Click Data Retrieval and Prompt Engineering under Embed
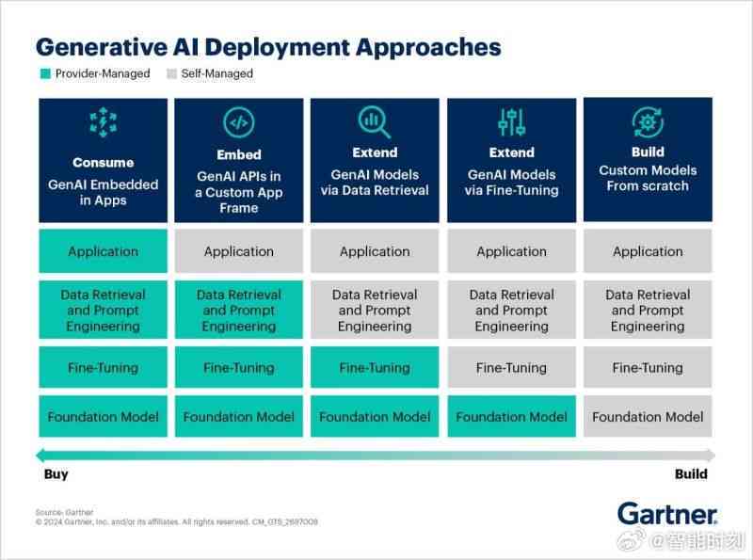The width and height of the screenshot is (753, 560). pyautogui.click(x=239, y=310)
